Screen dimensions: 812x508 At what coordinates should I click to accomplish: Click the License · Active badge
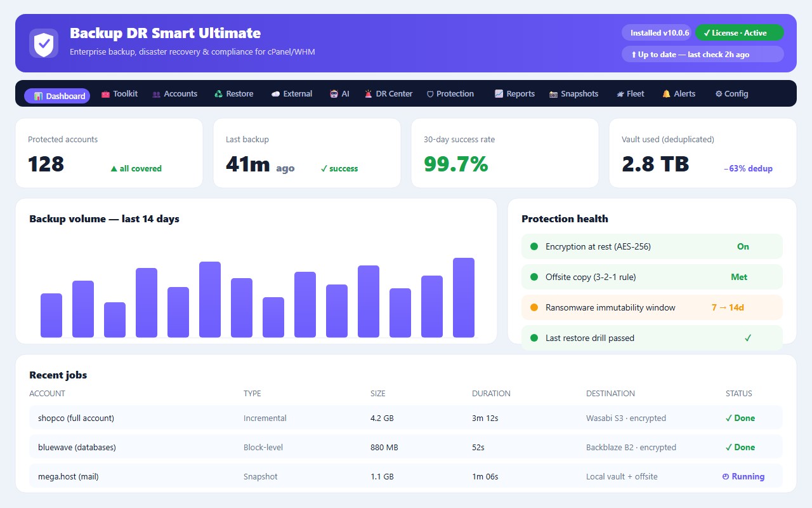(740, 33)
